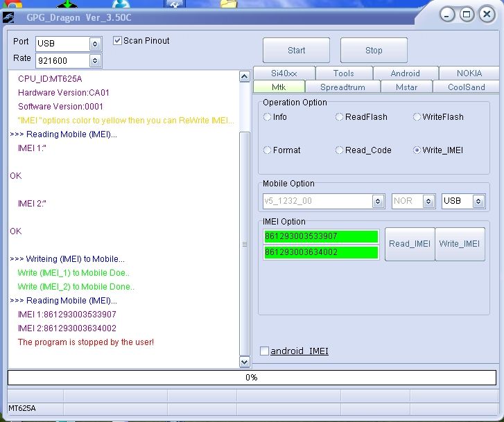
Task: Uncheck the Scan Pinout checkbox
Action: coord(118,41)
